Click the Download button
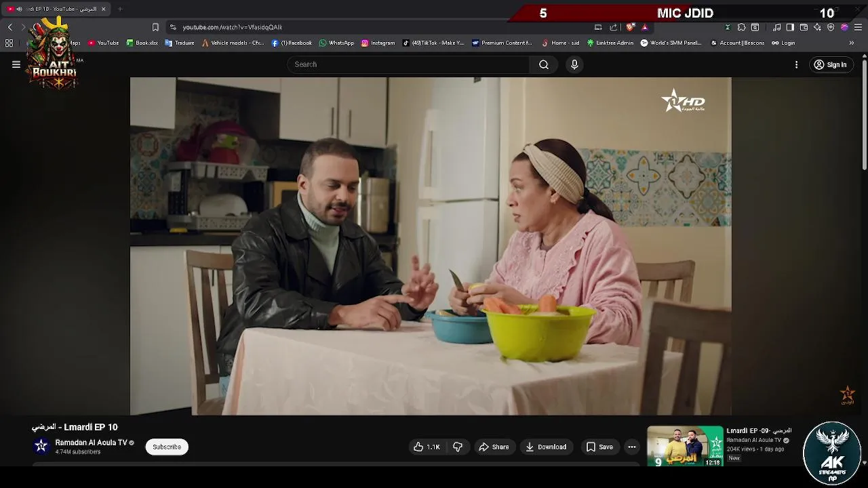Image resolution: width=868 pixels, height=488 pixels. coord(546,447)
